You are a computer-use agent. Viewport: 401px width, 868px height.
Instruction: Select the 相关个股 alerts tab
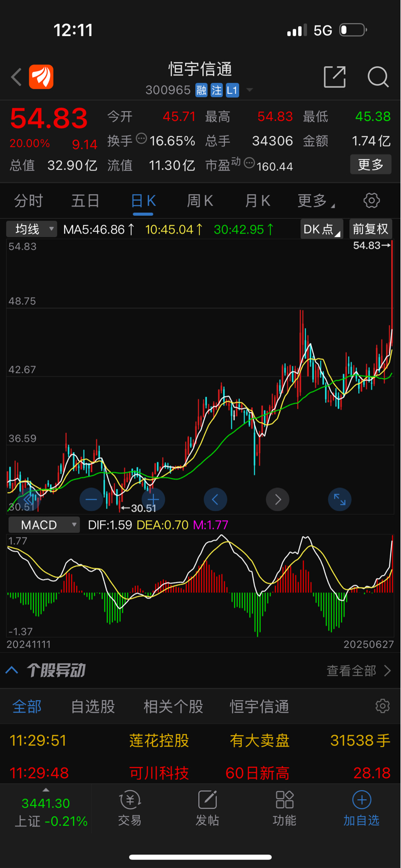pyautogui.click(x=174, y=707)
